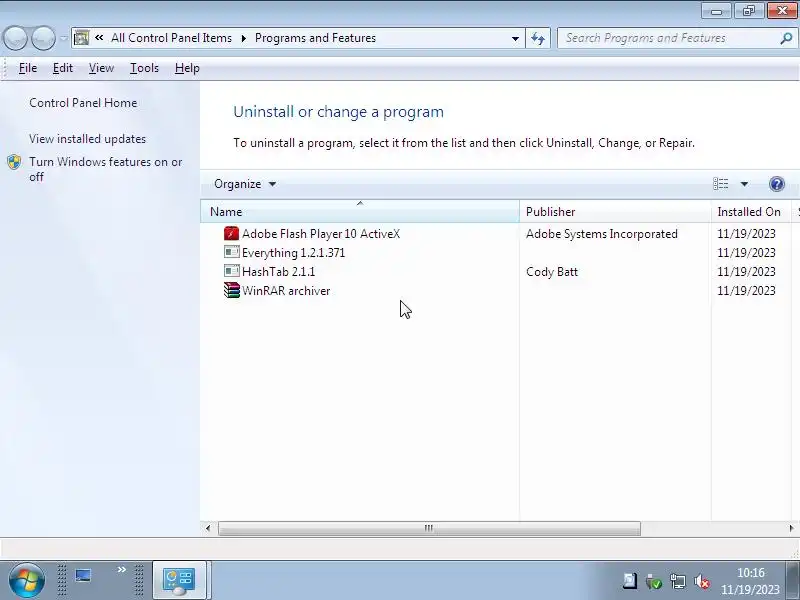Open View installed updates link
This screenshot has width=800, height=600.
click(87, 139)
